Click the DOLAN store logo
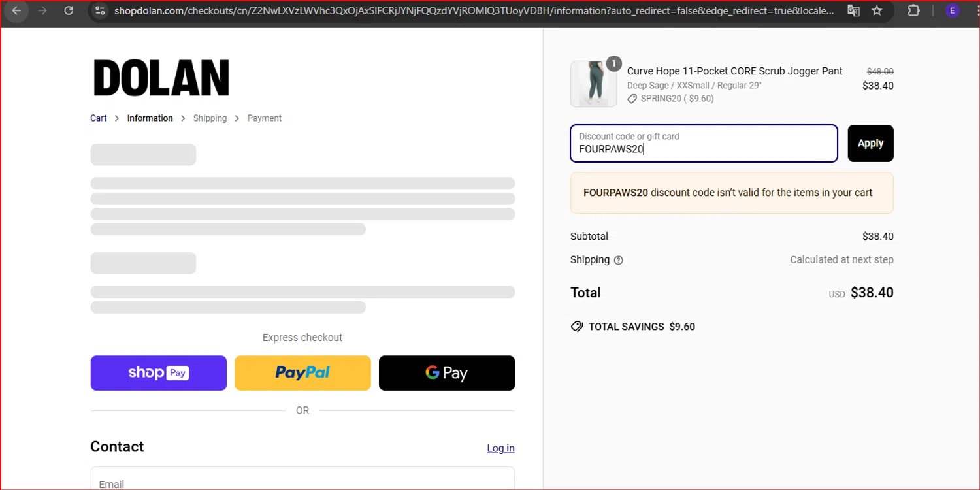The image size is (980, 490). tap(161, 78)
